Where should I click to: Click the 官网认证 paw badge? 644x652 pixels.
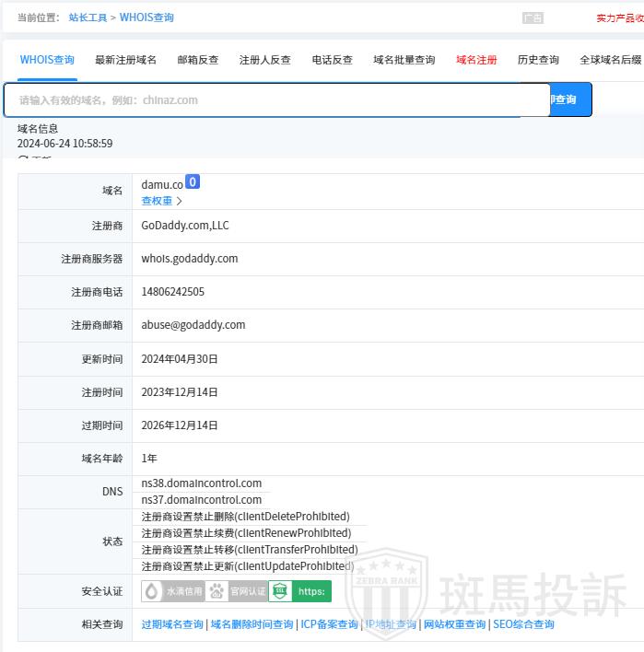pos(236,591)
